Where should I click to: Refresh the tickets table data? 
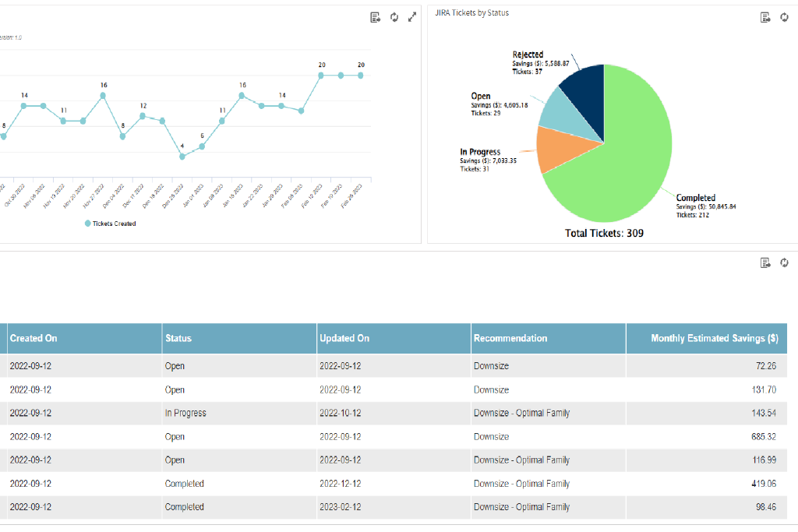tap(784, 263)
